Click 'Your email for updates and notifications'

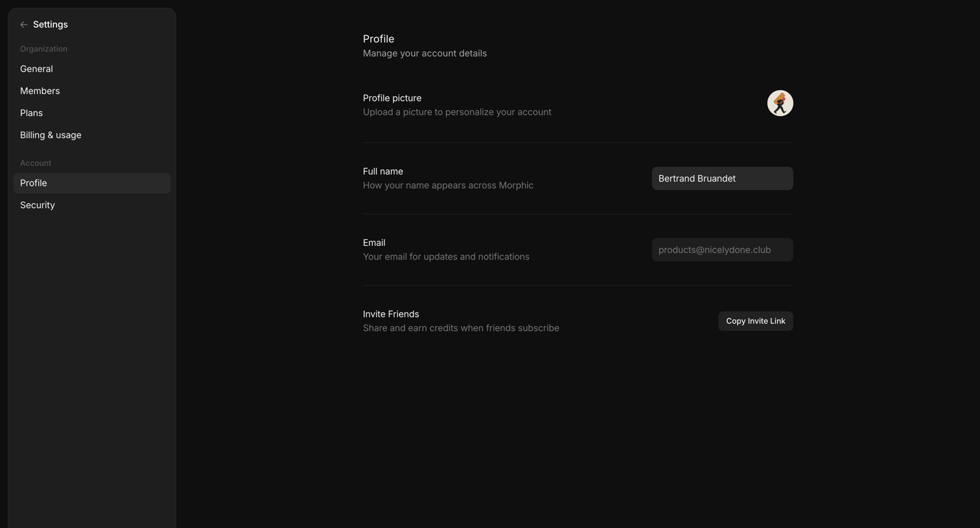point(446,257)
